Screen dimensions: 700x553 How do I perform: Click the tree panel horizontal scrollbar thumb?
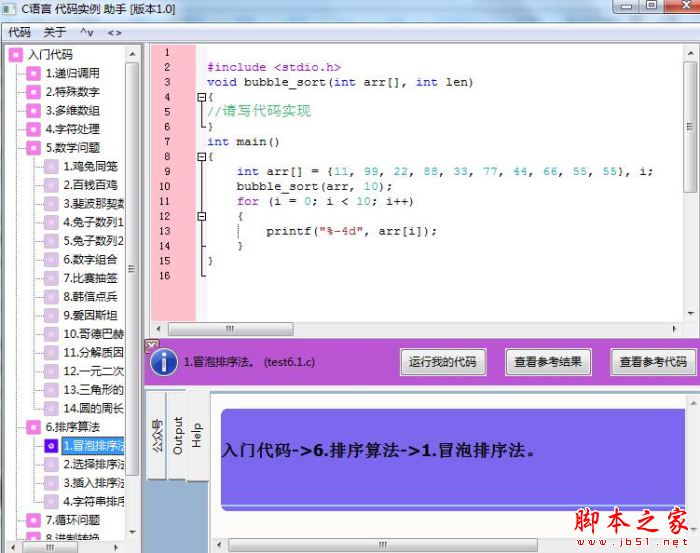[x=51, y=547]
